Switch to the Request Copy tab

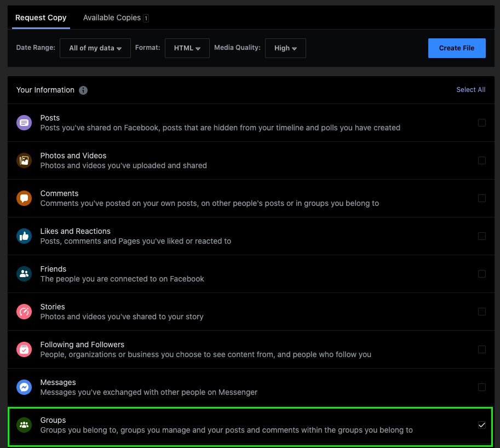pyautogui.click(x=41, y=18)
